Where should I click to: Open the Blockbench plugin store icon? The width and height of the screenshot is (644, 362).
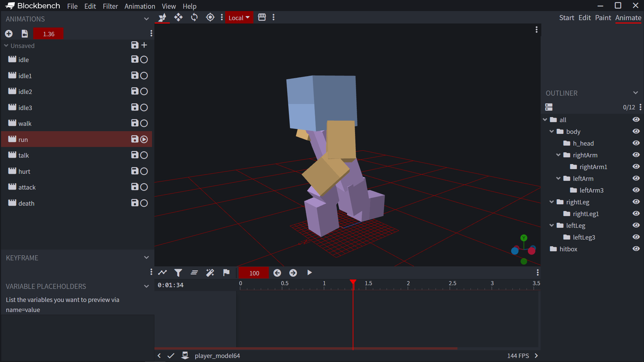262,17
